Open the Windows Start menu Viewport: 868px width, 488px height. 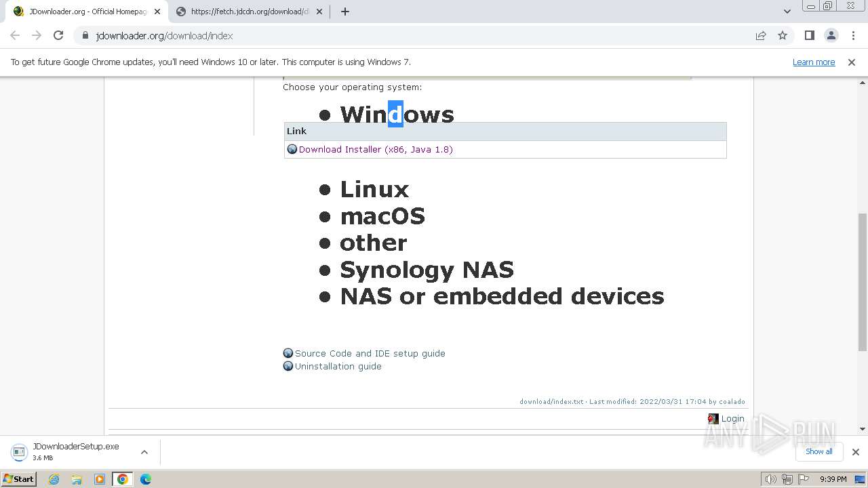point(18,479)
